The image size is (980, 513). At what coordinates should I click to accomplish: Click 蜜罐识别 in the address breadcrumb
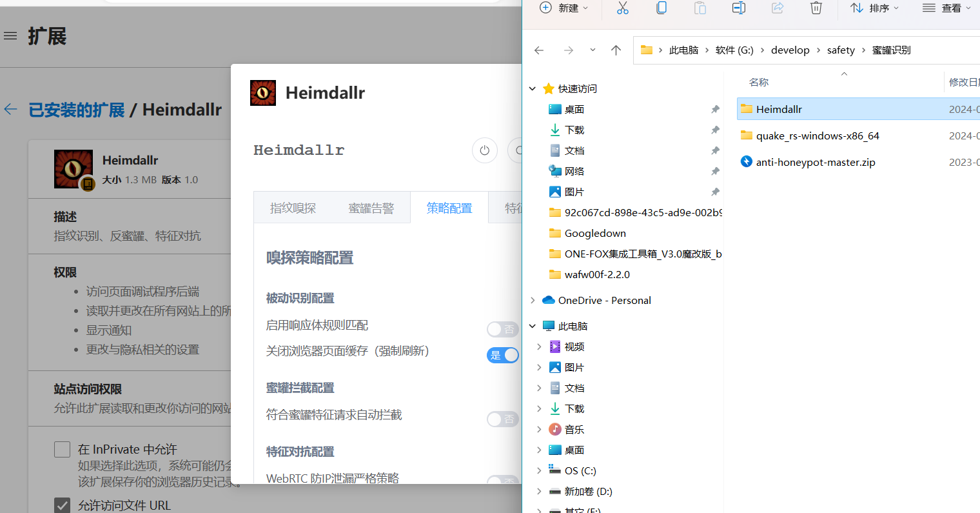(x=891, y=50)
